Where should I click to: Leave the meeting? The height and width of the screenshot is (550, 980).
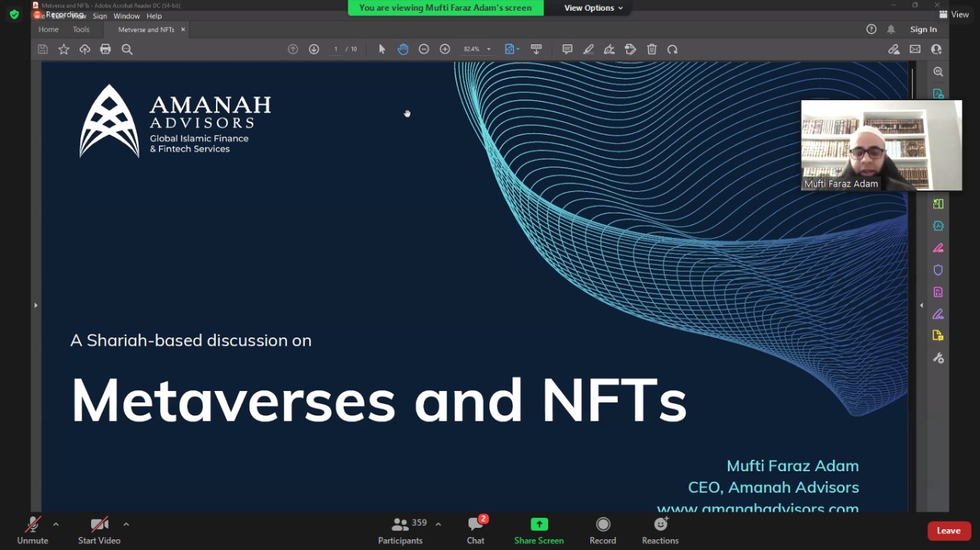click(x=949, y=531)
